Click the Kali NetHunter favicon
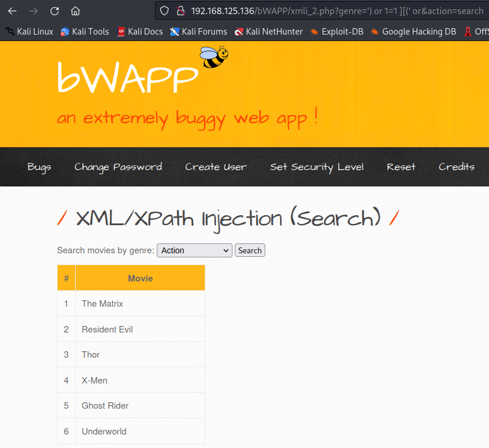489x448 pixels. (239, 32)
